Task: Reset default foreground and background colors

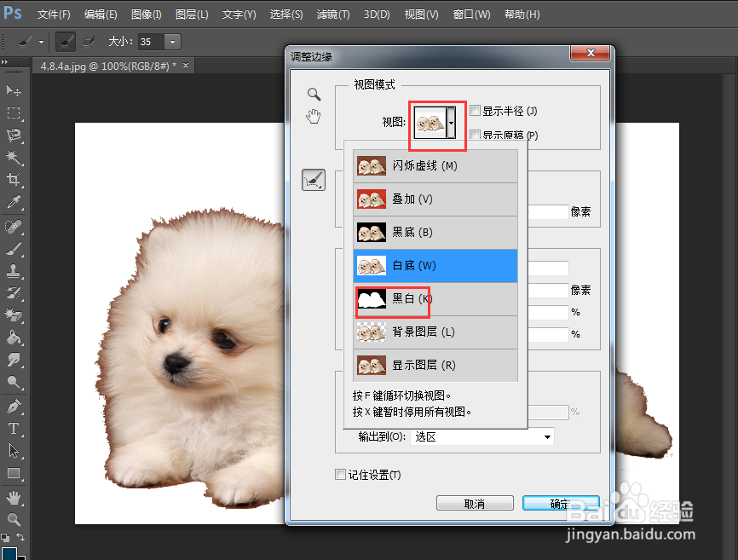Action: pos(5,537)
